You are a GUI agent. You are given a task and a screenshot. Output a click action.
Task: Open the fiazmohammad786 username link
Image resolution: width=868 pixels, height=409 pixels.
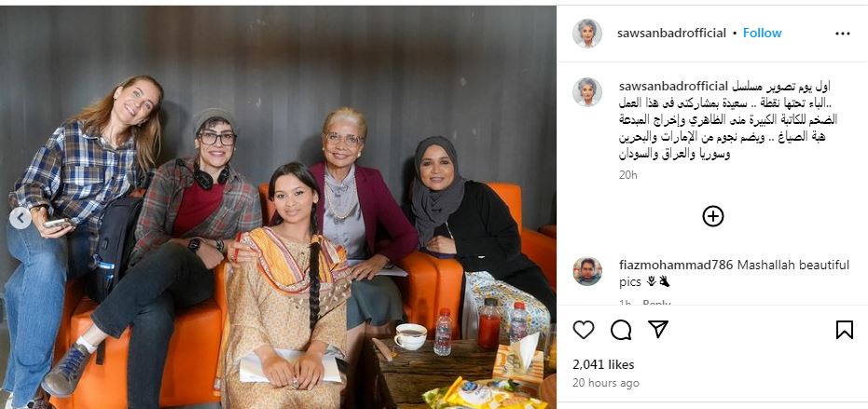[675, 266]
